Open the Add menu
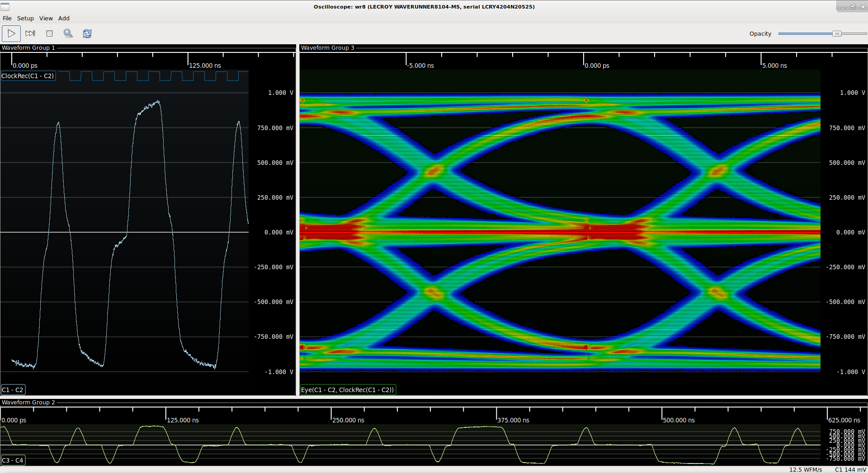This screenshot has height=473, width=868. 64,19
